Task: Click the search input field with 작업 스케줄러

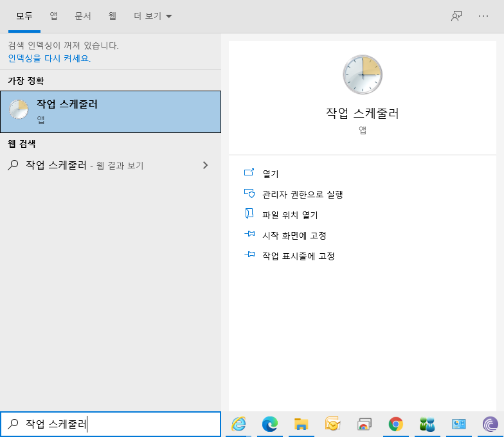Action: (x=111, y=424)
